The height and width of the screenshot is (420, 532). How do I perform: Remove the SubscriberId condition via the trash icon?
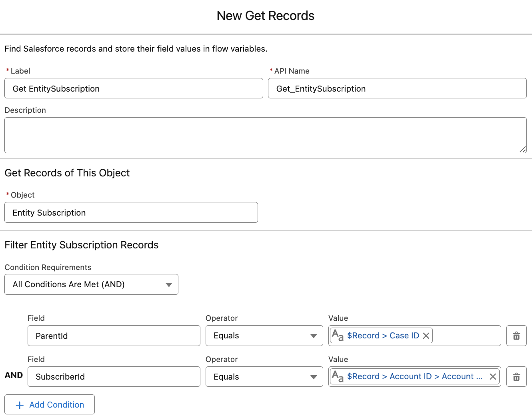point(516,376)
